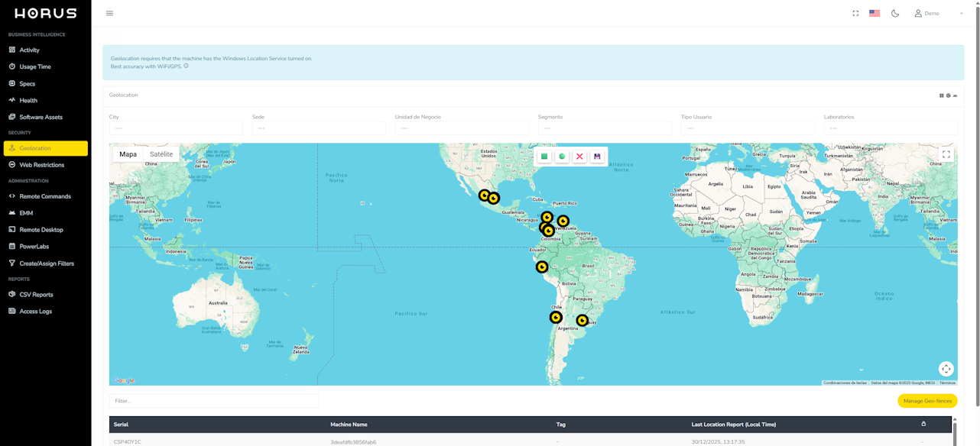Switch map to Mapa view
980x446 pixels.
128,154
